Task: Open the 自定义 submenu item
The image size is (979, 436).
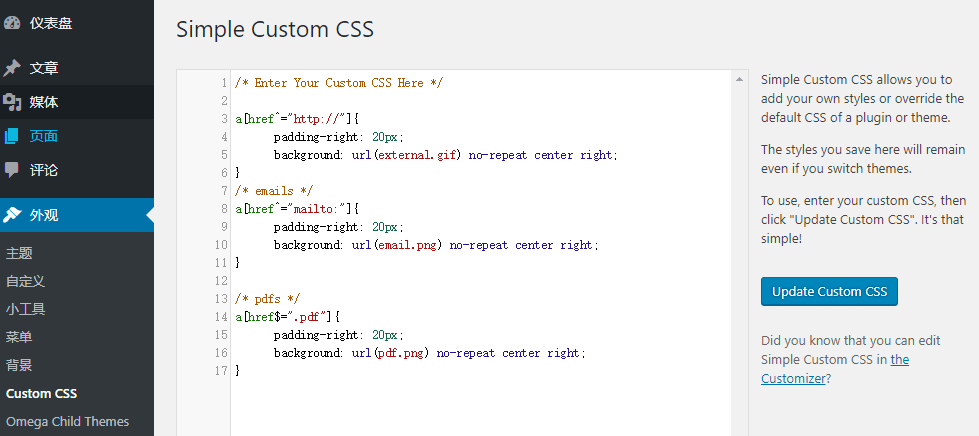Action: [25, 281]
